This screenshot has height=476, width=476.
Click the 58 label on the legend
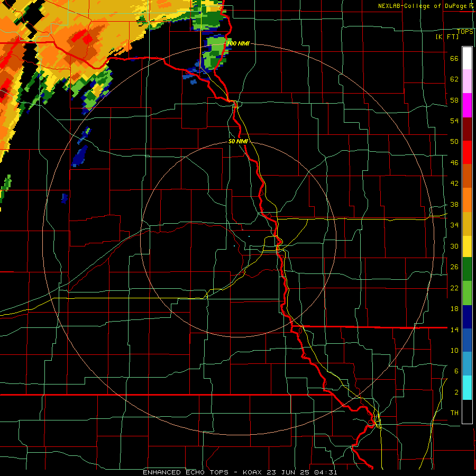(x=454, y=100)
